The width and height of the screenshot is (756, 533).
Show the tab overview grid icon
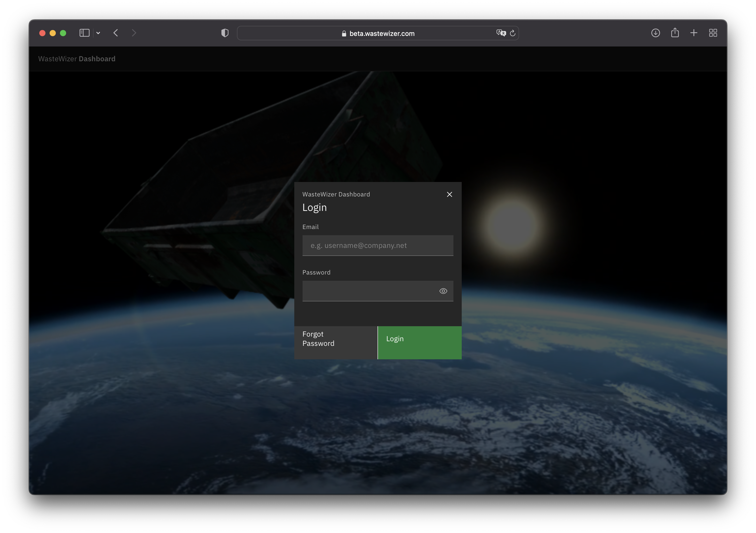coord(713,33)
